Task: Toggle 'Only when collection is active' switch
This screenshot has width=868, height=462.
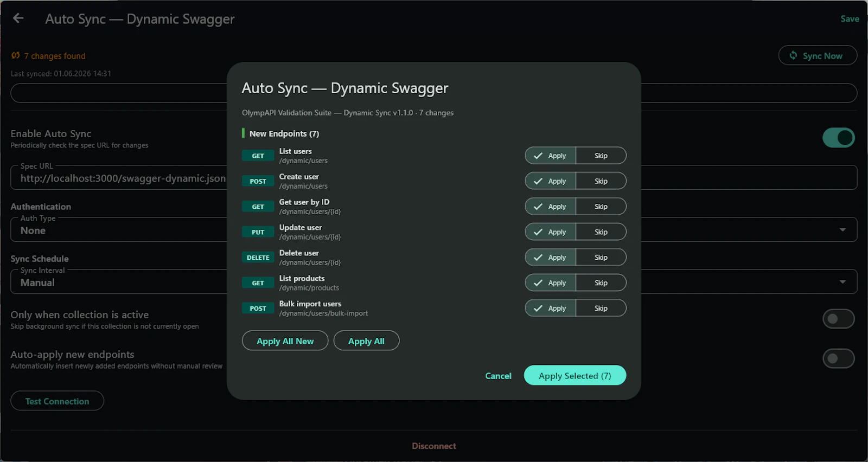Action: (x=839, y=319)
